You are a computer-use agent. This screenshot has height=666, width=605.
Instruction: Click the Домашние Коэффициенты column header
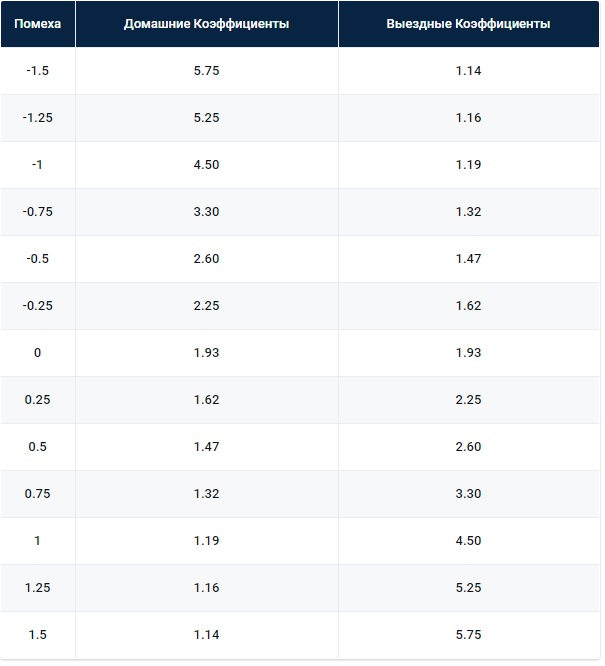[206, 24]
